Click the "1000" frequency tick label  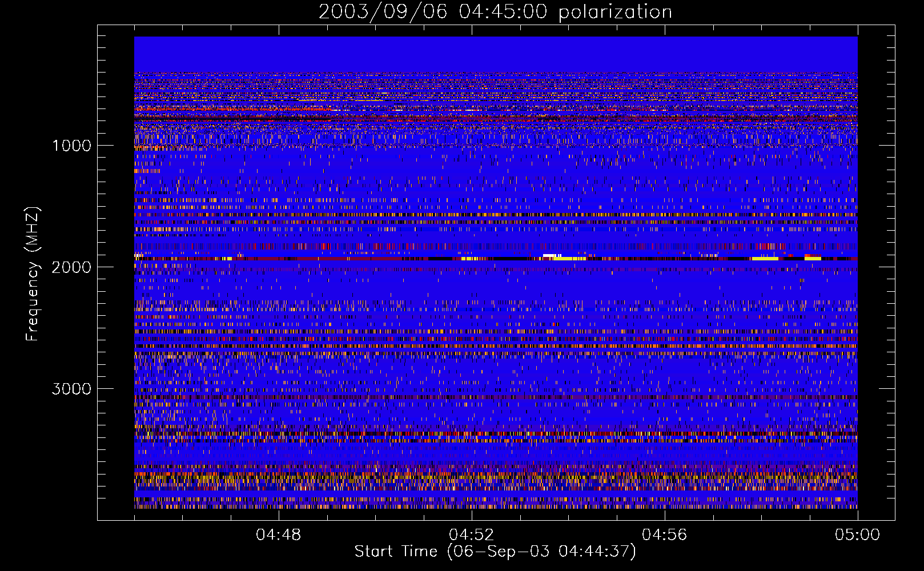point(72,146)
